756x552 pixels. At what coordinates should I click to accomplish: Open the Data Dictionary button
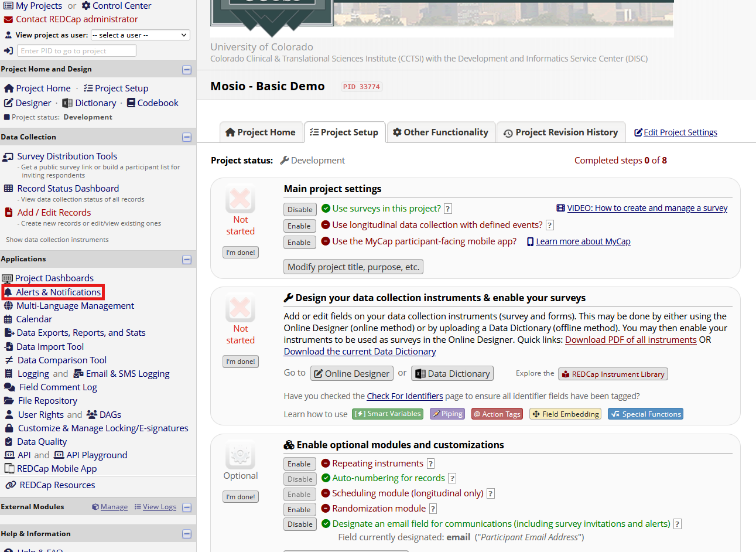coord(453,373)
